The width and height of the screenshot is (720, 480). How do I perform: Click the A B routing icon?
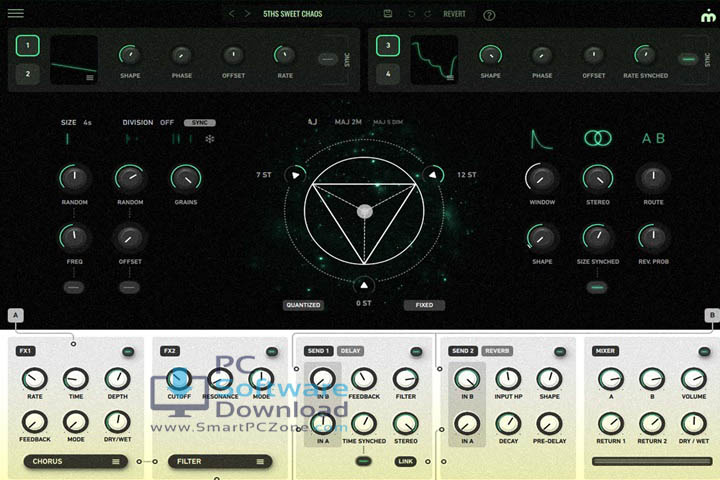[x=653, y=138]
